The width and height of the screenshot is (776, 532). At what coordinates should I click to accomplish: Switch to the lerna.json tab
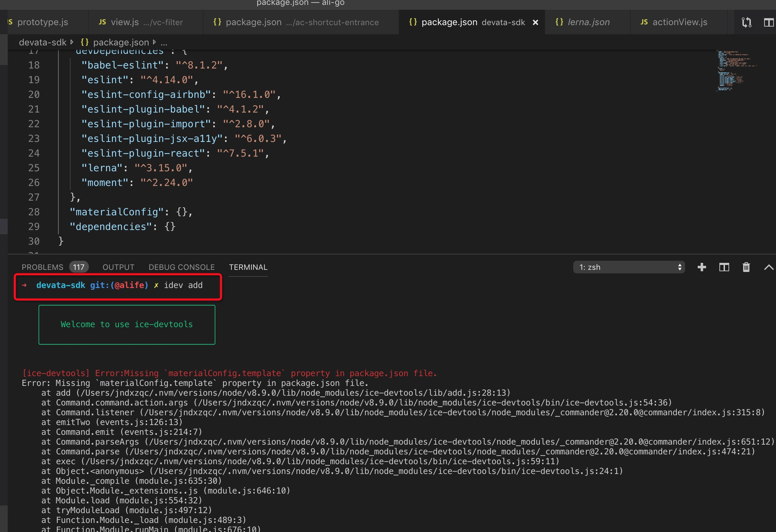(589, 22)
